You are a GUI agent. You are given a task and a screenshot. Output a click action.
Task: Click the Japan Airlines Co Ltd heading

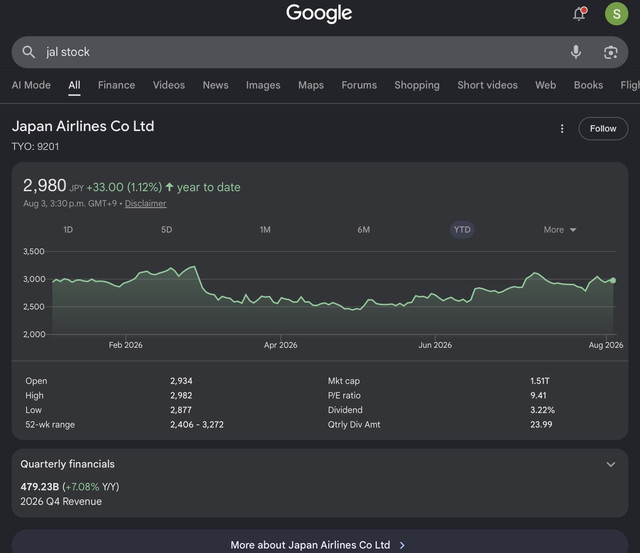click(x=83, y=126)
